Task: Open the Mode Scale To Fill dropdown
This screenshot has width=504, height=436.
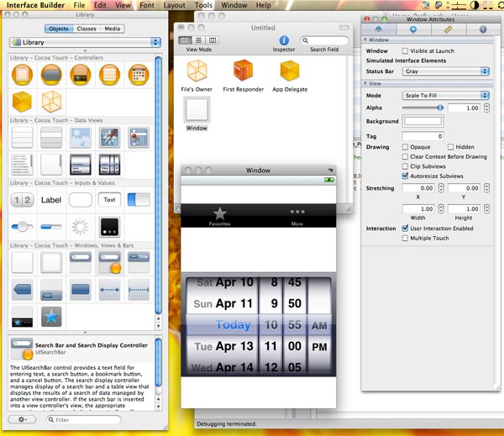Action: [445, 95]
